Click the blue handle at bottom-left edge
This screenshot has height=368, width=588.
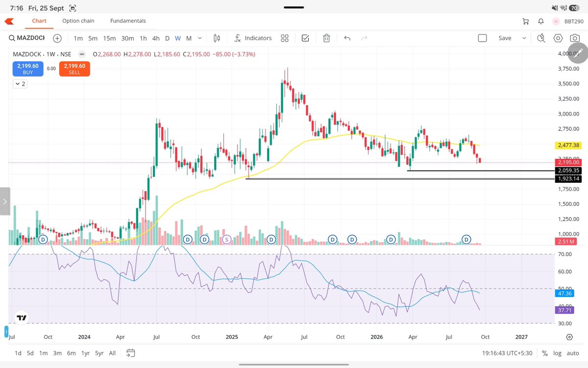pos(6,332)
